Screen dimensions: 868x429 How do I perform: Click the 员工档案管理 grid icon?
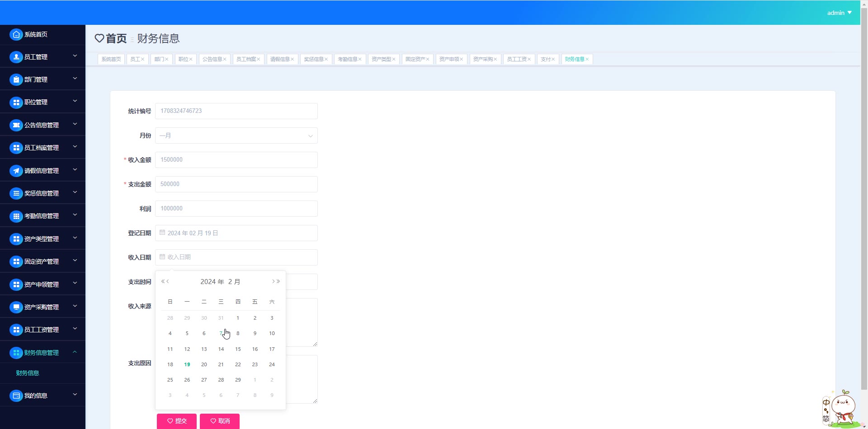coord(16,148)
